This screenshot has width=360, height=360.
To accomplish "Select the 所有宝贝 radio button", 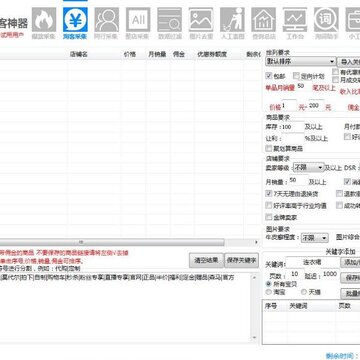I will coord(268,284).
